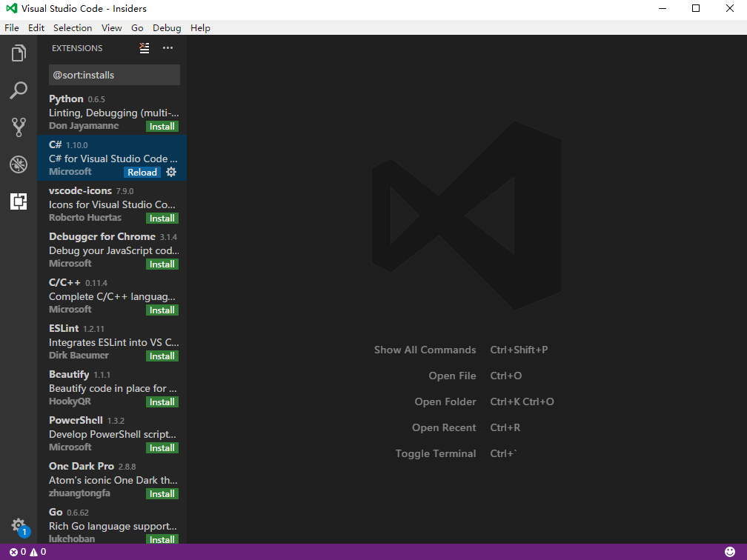Screen dimensions: 747x560
Task: Open the Extensions more actions ellipsis
Action: coord(167,48)
